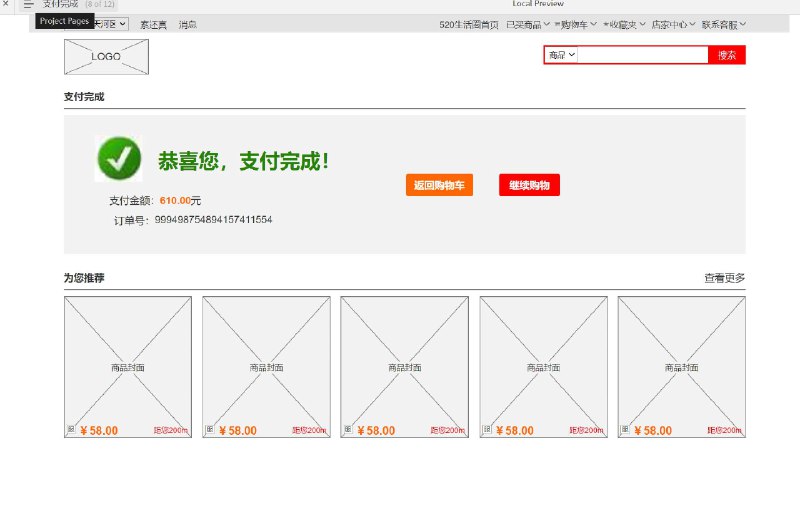
Task: Click the 为您推荐 section heading
Action: coord(84,278)
